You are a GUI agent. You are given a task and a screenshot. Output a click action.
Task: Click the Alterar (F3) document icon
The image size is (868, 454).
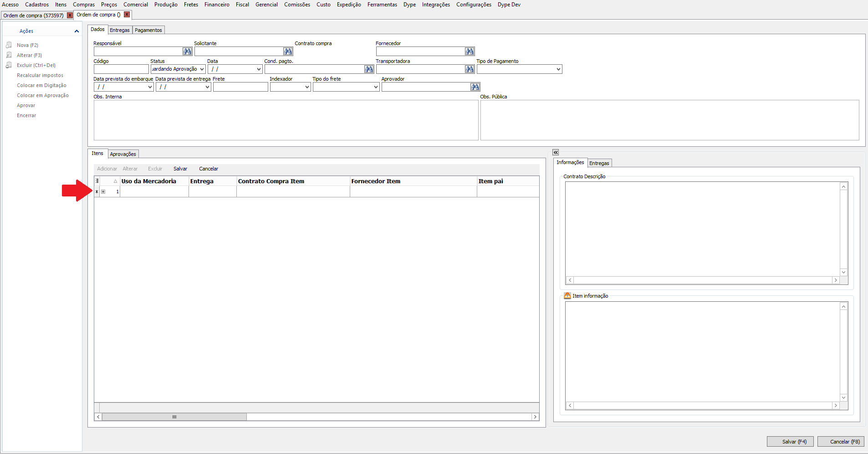click(x=9, y=55)
